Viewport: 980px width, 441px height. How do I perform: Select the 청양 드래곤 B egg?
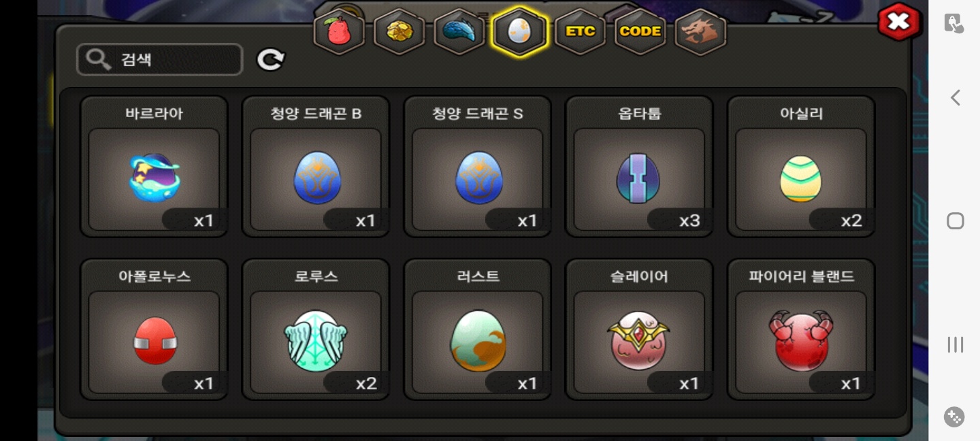[x=316, y=167]
